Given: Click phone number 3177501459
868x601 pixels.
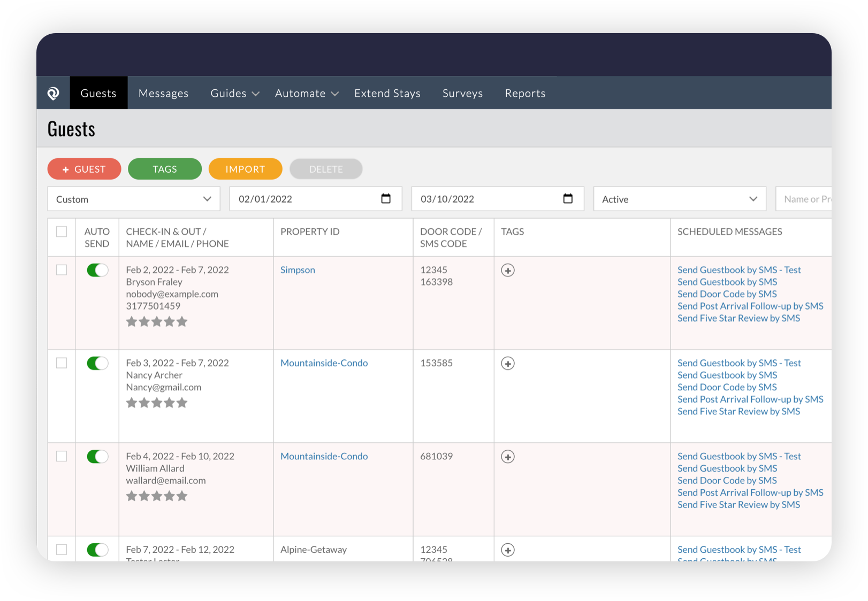Looking at the screenshot, I should (153, 306).
